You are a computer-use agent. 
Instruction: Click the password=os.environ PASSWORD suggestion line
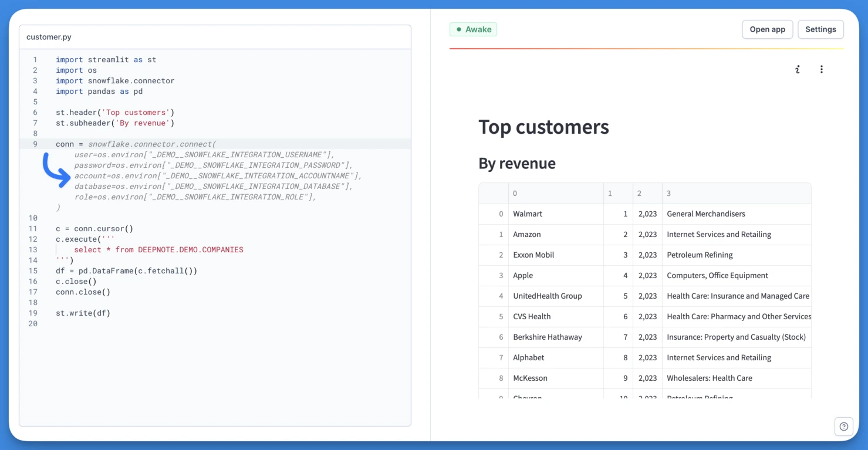214,165
